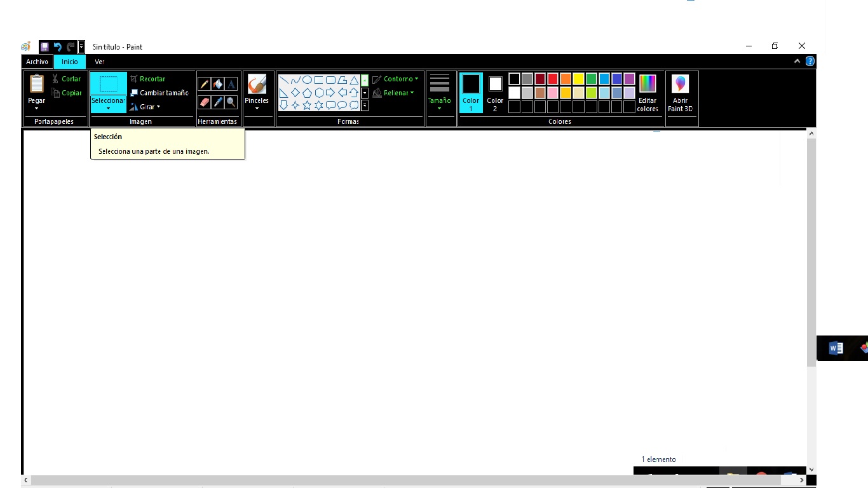Click the Pinceles brush icon

257,85
